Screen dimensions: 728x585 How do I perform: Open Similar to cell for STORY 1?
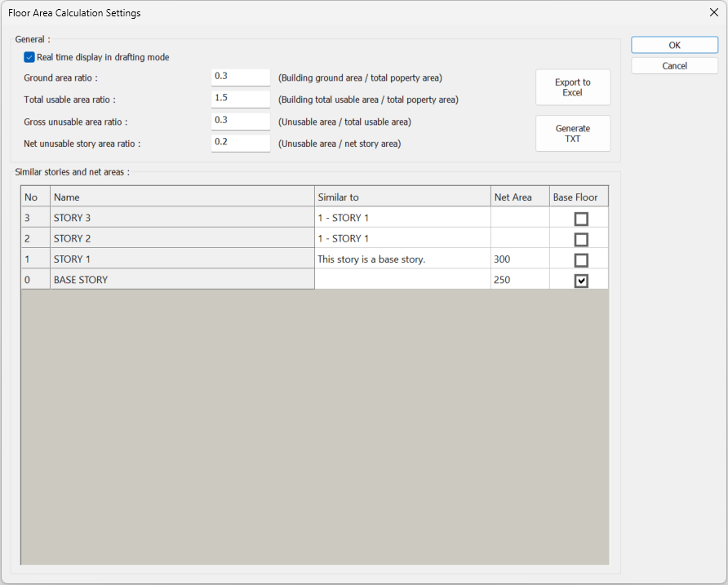point(402,259)
